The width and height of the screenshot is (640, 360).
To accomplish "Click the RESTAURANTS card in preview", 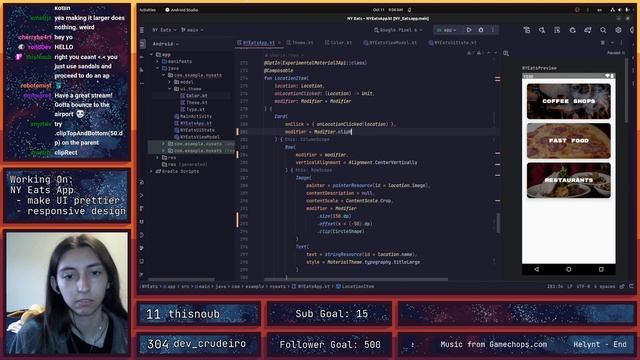I will [569, 180].
